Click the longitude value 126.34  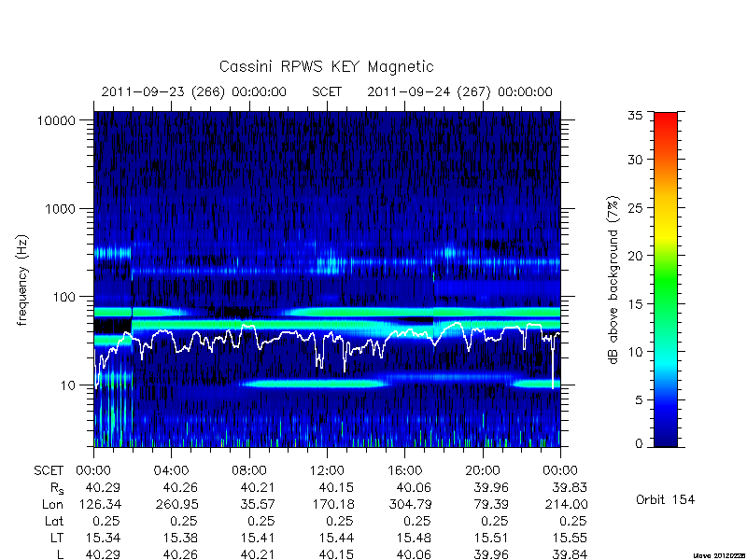pos(98,504)
